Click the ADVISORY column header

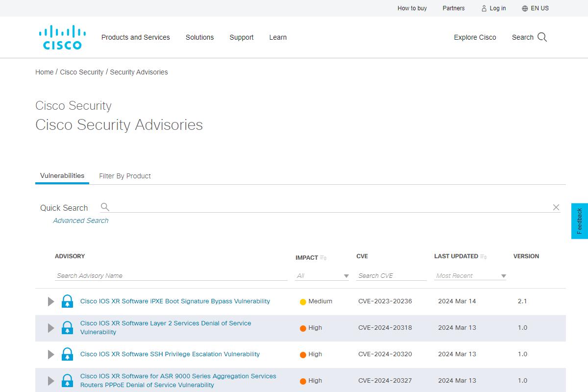click(70, 256)
